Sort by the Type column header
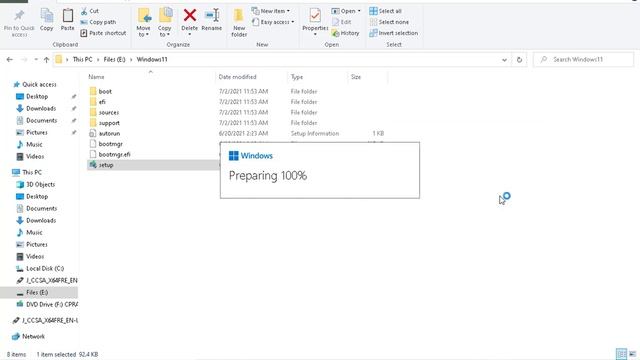Viewport: 640px width, 360px height. click(x=297, y=77)
